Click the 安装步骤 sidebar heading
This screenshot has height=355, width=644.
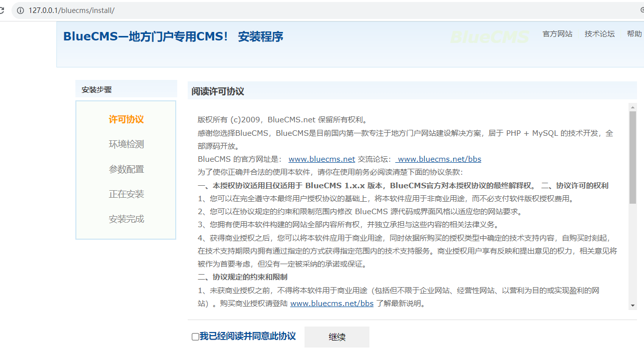coord(97,90)
